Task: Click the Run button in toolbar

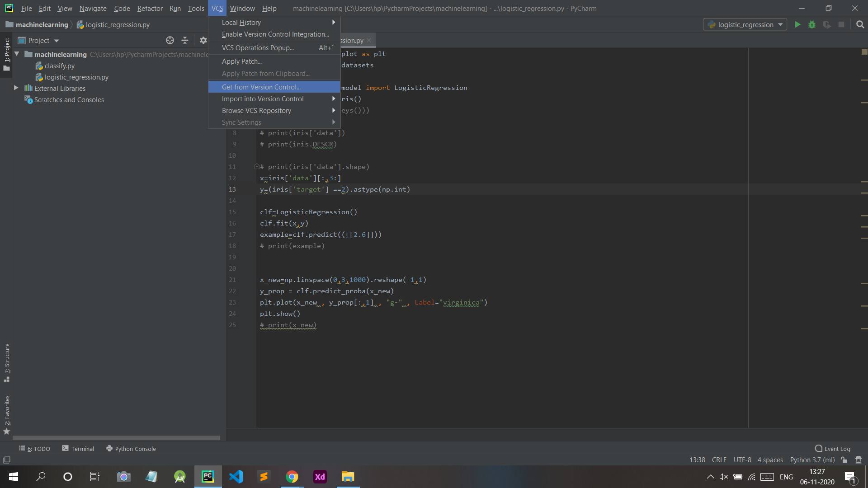Action: [x=797, y=24]
